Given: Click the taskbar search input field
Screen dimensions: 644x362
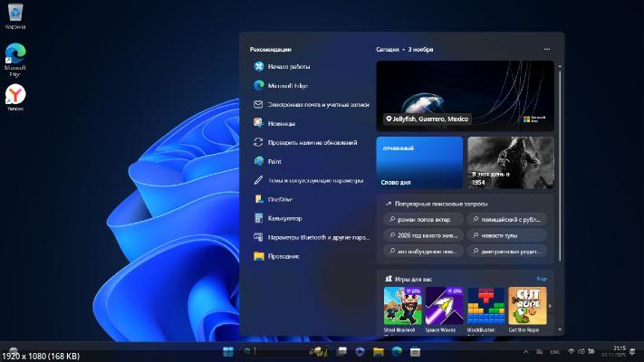Looking at the screenshot, I should (x=276, y=350).
